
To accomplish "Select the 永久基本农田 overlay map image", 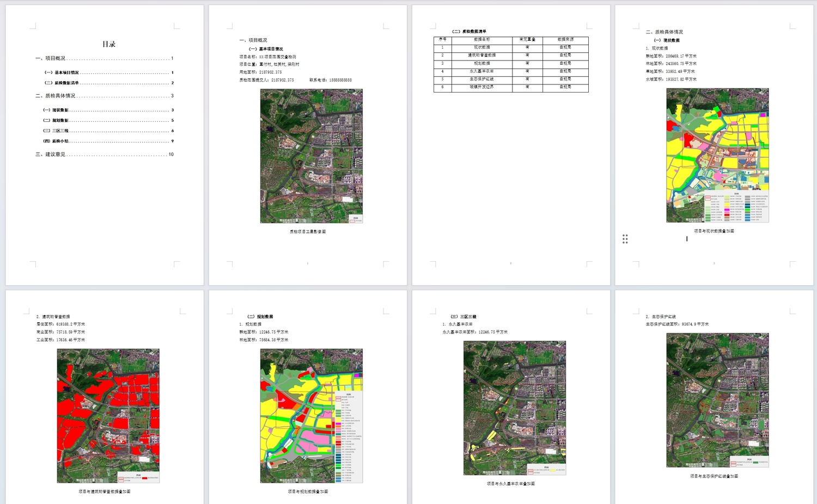I will click(x=515, y=408).
